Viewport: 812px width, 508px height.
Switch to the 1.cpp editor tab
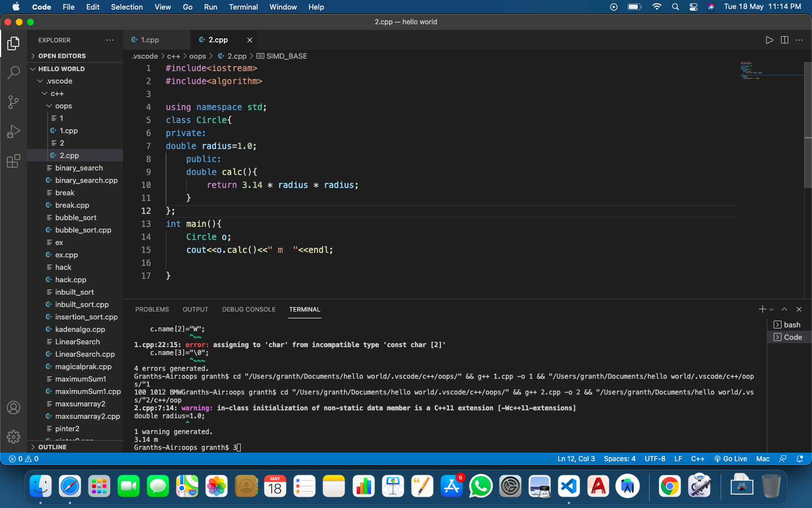coord(150,40)
